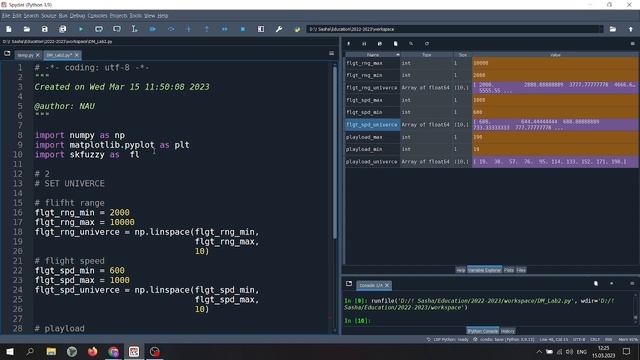
Task: Open file using the folder toolbar icon
Action: (x=27, y=29)
